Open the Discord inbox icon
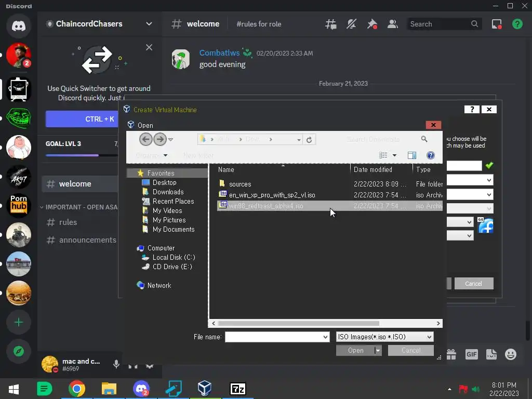Image resolution: width=532 pixels, height=399 pixels. click(497, 24)
